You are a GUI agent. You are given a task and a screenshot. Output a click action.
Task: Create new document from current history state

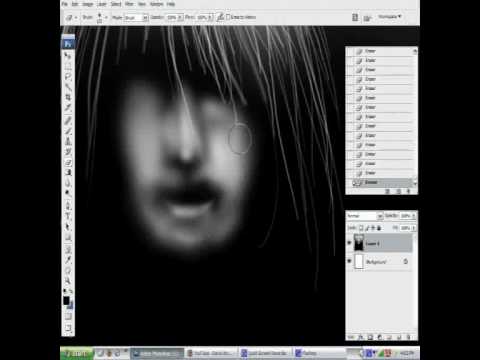388,191
